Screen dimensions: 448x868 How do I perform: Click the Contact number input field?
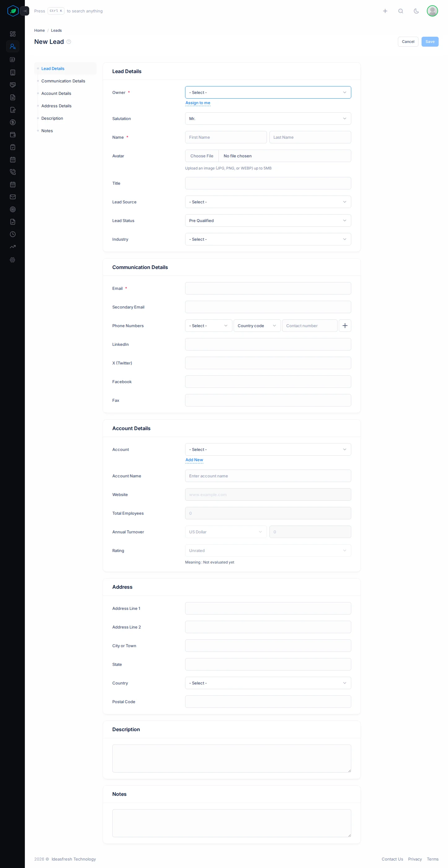pyautogui.click(x=310, y=326)
